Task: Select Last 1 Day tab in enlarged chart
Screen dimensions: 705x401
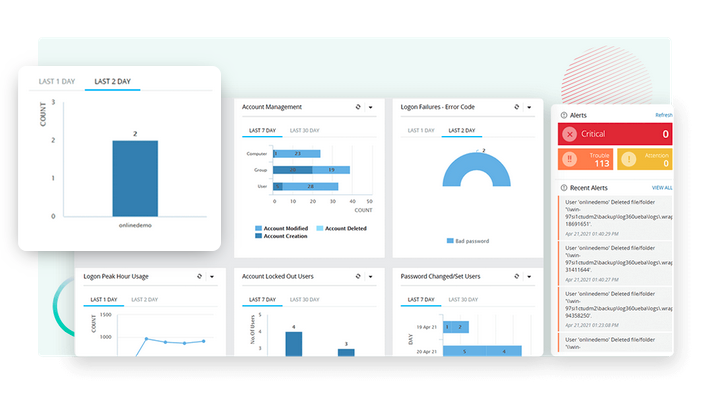Action: coord(56,81)
